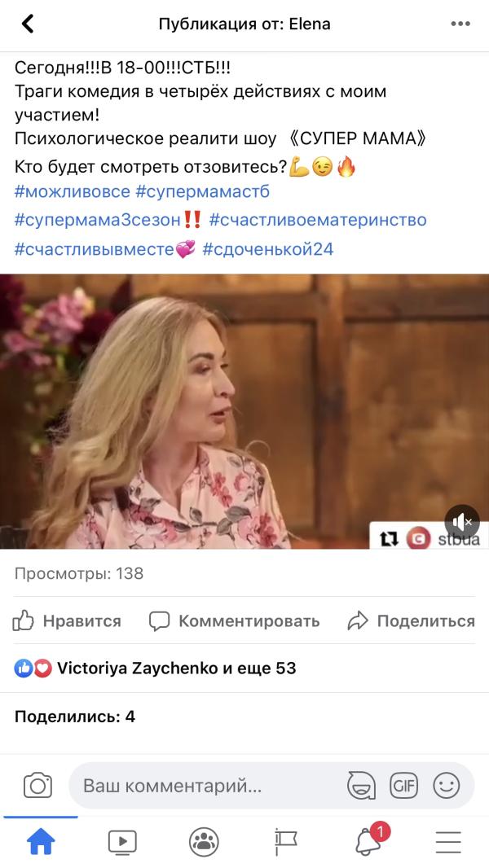Viewport: 489px width, 868px height.
Task: Unmute the video with speaker icon
Action: tap(462, 521)
